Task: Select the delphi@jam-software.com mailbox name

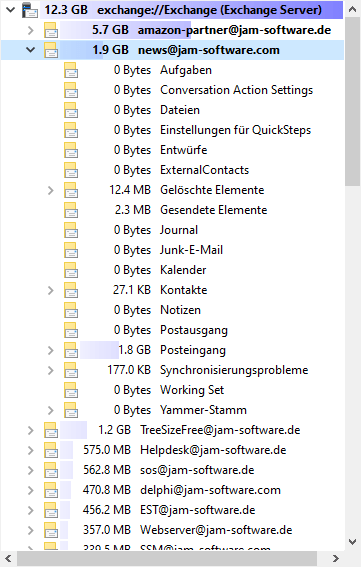Action: 211,490
